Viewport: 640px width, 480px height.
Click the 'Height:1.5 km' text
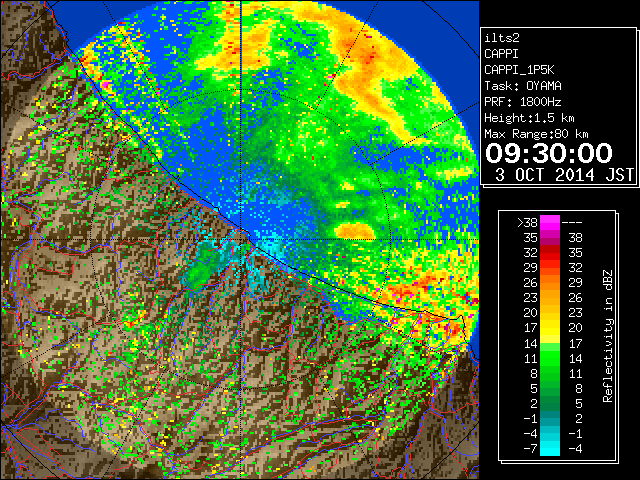click(x=529, y=118)
